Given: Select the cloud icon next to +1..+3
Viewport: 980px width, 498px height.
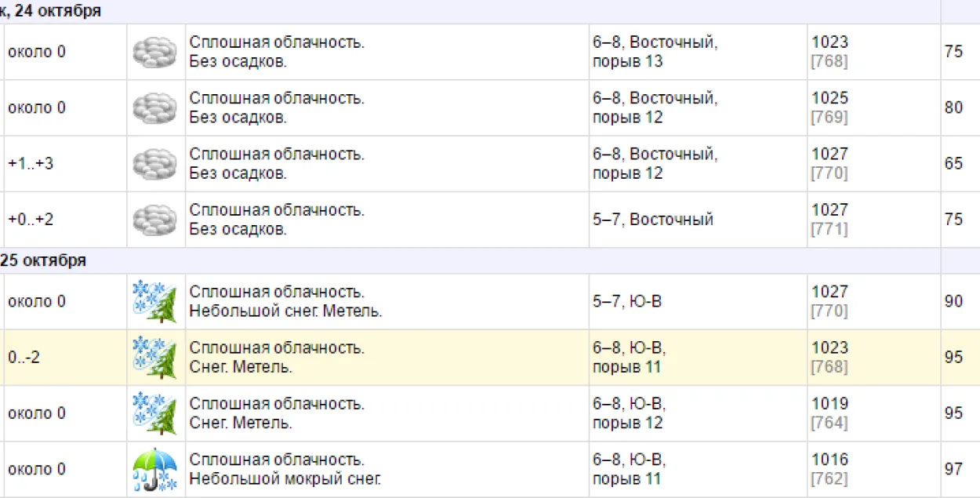Looking at the screenshot, I should tap(155, 164).
